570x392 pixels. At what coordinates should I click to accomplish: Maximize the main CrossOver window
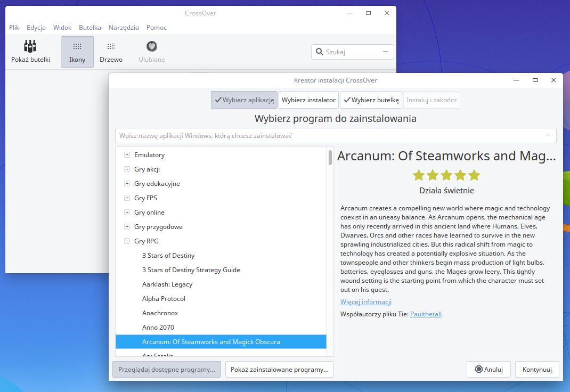click(368, 13)
